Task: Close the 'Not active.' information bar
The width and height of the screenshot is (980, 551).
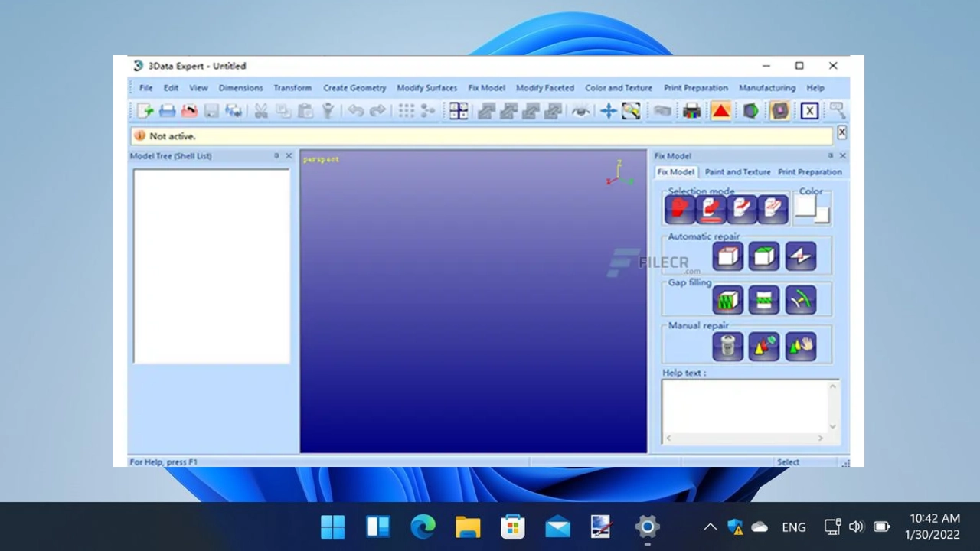Action: pyautogui.click(x=841, y=133)
